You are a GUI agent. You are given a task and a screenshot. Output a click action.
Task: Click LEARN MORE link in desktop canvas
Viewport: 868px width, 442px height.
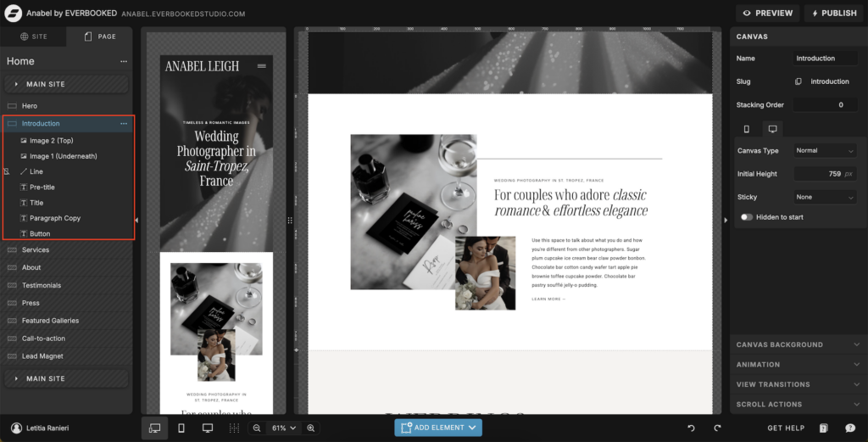point(548,299)
